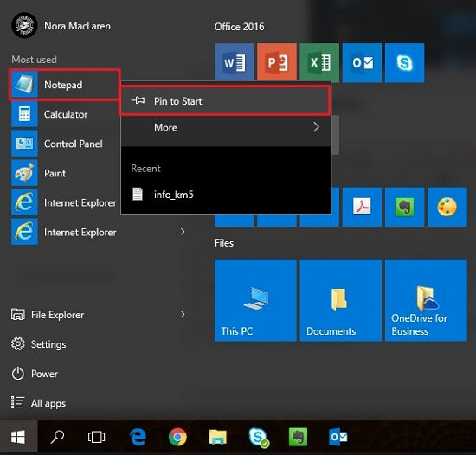Click the user name Nora MacLaren
This screenshot has width=476, height=455.
coord(77,26)
